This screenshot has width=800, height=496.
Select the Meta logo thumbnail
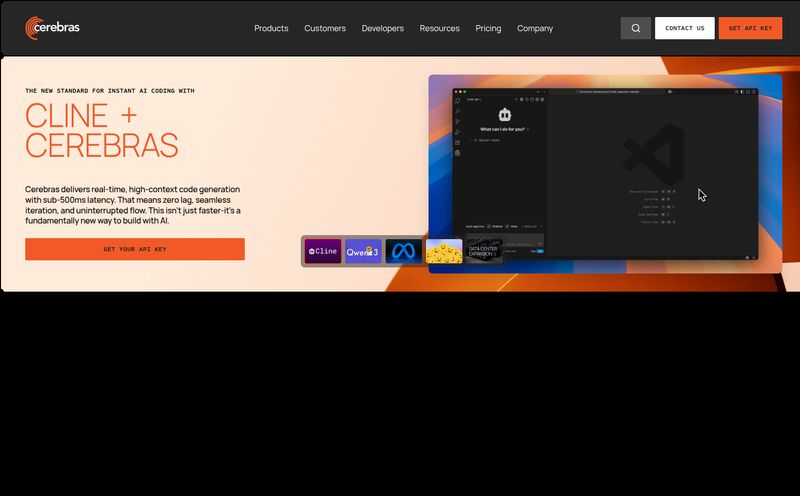pos(404,251)
